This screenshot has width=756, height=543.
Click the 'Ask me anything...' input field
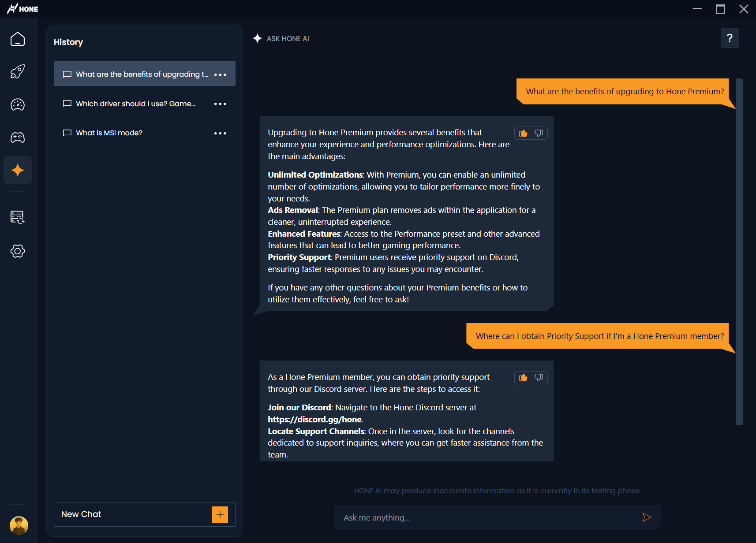(485, 517)
